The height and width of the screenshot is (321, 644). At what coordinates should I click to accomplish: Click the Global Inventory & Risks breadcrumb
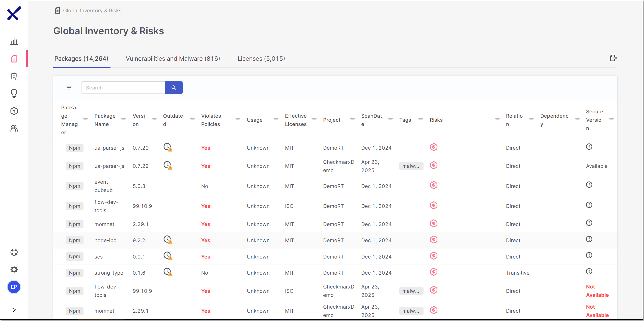pyautogui.click(x=92, y=11)
